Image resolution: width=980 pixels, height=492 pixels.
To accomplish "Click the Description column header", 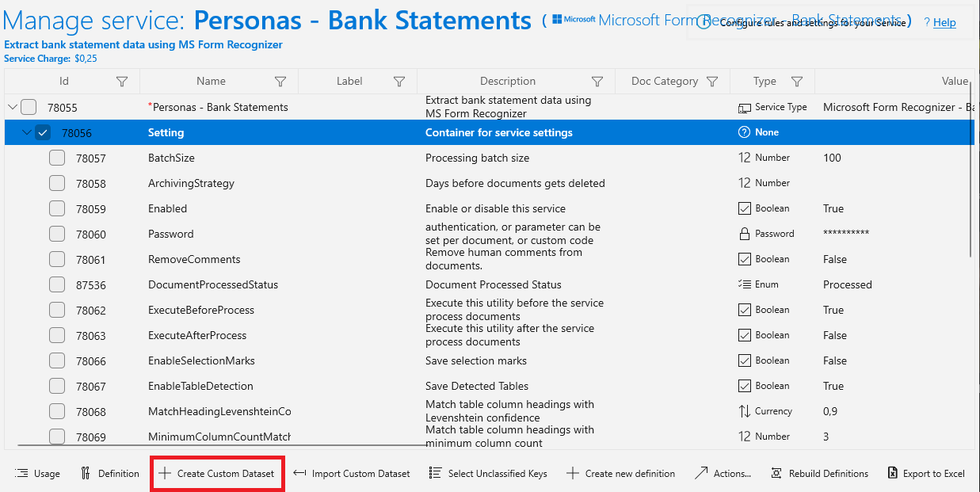I will tap(508, 81).
